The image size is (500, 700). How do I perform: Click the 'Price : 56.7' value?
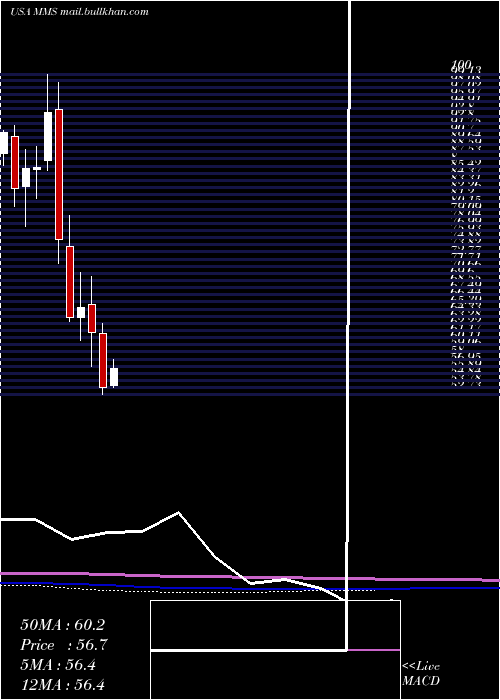(64, 645)
